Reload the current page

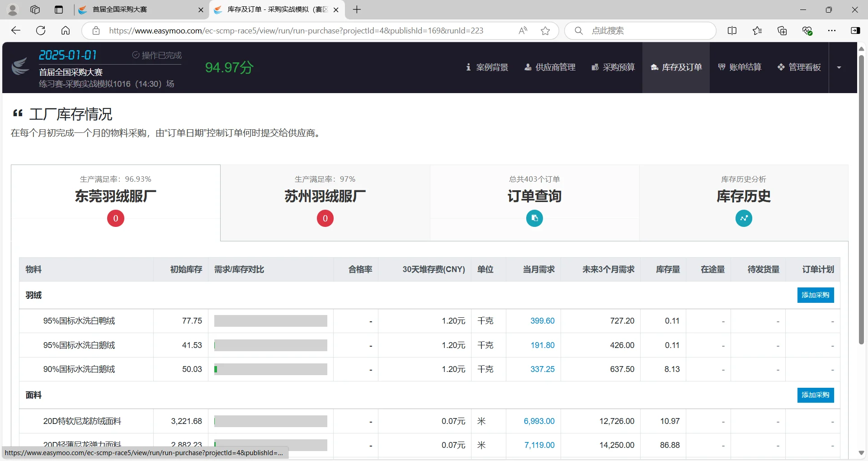click(41, 31)
